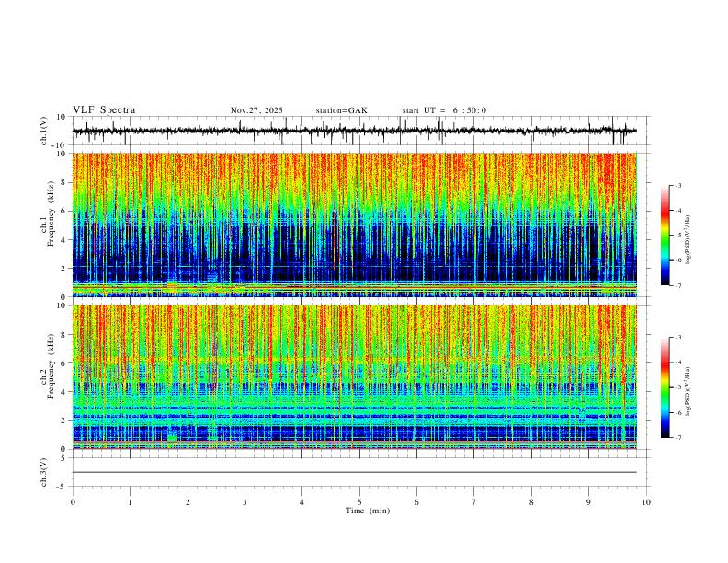Click the time axis tick label "10"
This screenshot has height=563, width=728.
646,502
